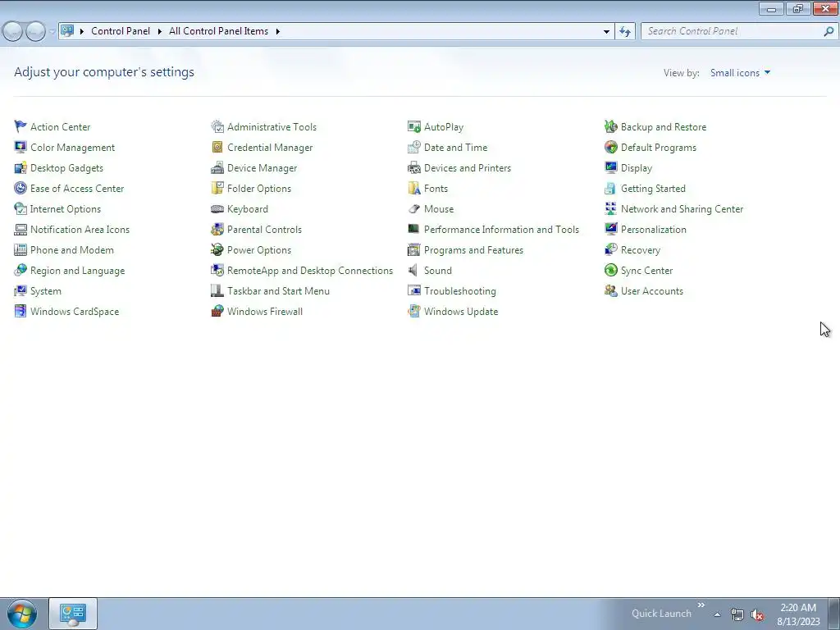This screenshot has width=840, height=630.
Task: Click the User Accounts icon
Action: 610,291
